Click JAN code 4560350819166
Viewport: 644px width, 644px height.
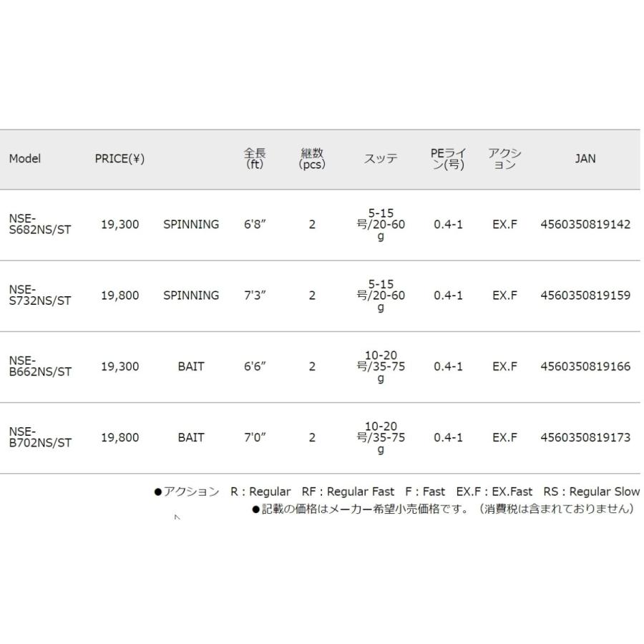tap(585, 366)
